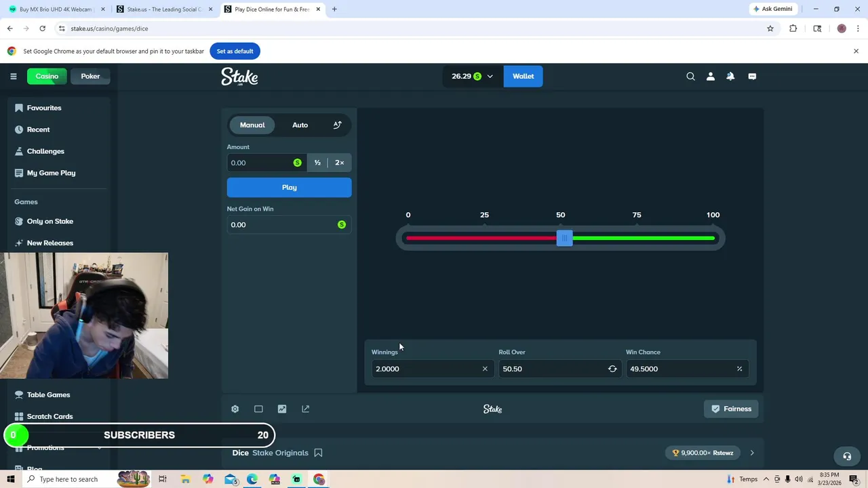Viewport: 868px width, 488px height.
Task: Switch to Auto play mode
Action: (300, 125)
